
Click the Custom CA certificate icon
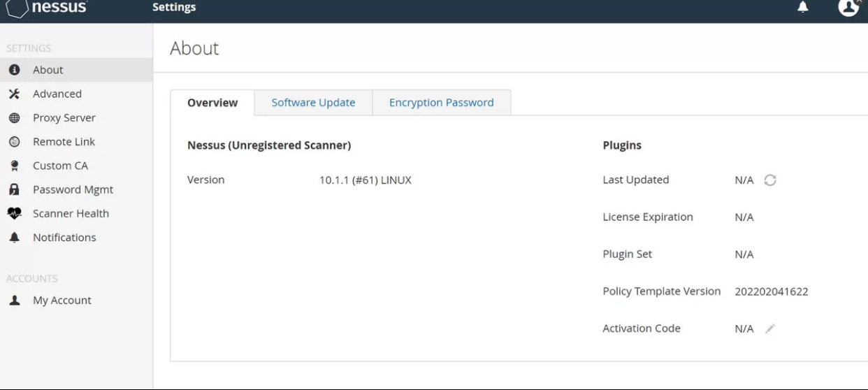point(14,166)
